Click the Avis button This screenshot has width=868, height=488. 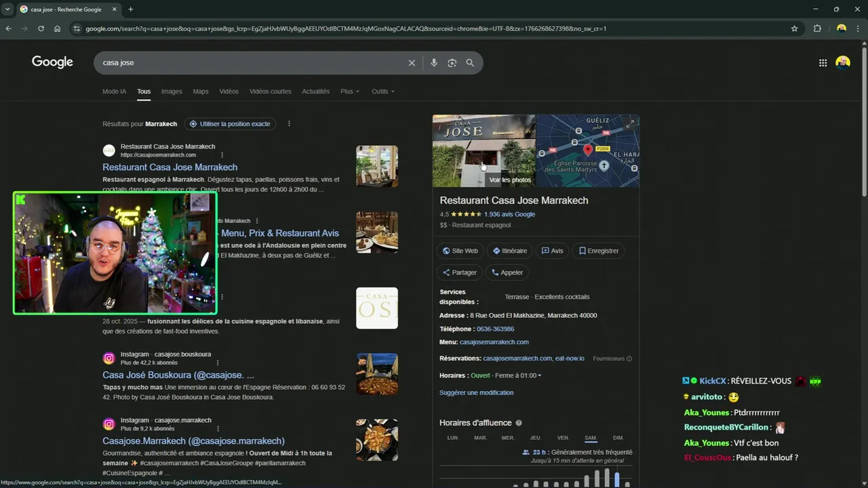click(553, 251)
